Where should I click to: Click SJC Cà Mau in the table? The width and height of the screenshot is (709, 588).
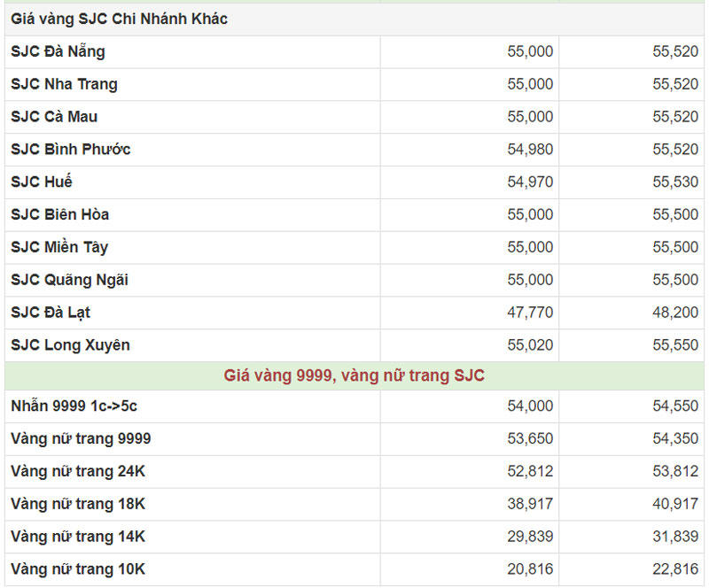(54, 117)
